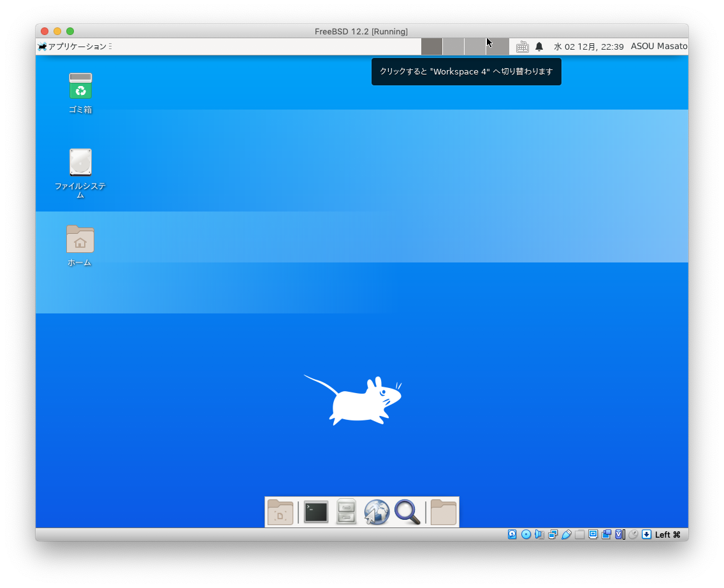Screen dimensions: 724x588
Task: Click VirtualBox optical disc indicator
Action: click(x=526, y=534)
